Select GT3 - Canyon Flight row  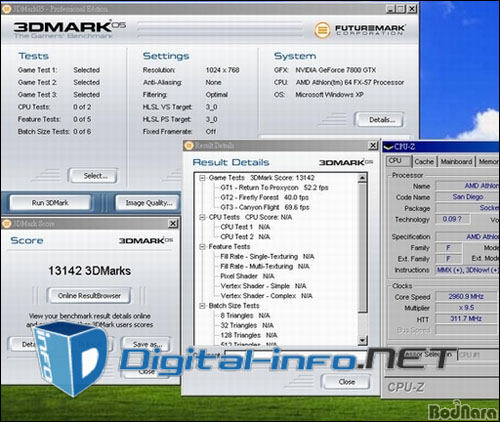click(265, 207)
